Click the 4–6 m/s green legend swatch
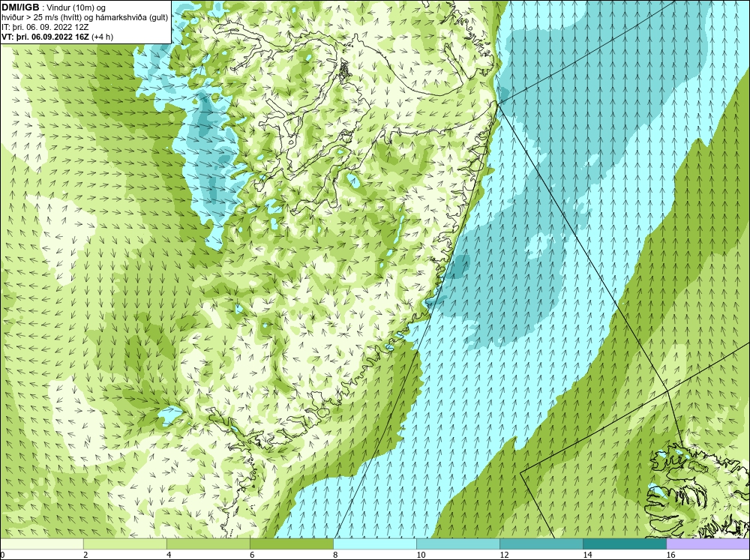Image resolution: width=750 pixels, height=560 pixels. pos(208,544)
